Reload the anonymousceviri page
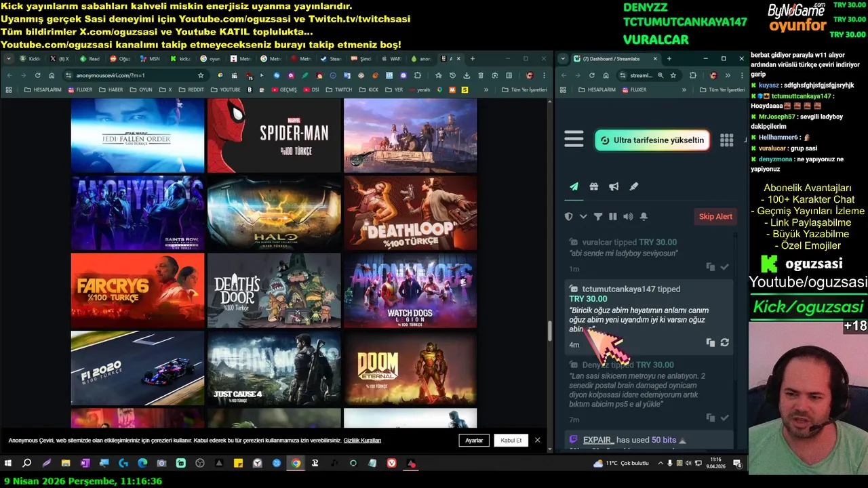 (x=37, y=75)
